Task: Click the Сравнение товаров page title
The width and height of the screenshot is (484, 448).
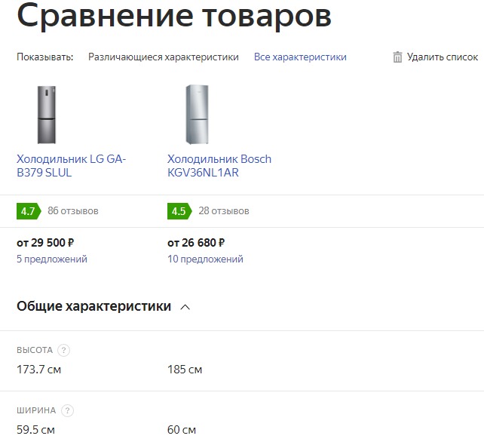Action: point(174,15)
